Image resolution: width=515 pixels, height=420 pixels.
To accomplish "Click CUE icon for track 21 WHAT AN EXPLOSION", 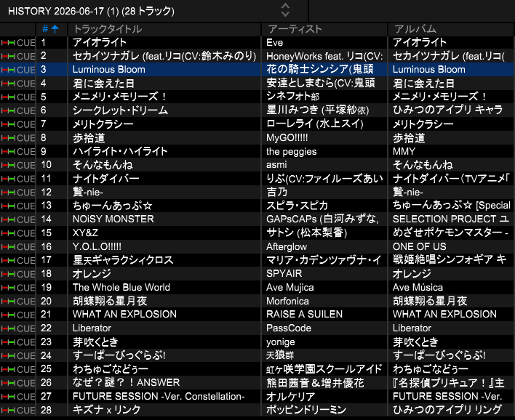I will 17,315.
